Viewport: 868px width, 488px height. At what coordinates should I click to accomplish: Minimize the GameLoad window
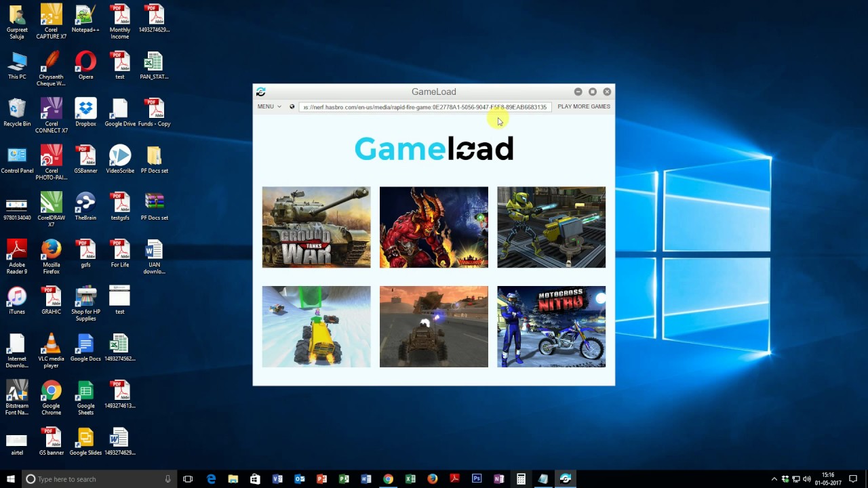pos(578,91)
